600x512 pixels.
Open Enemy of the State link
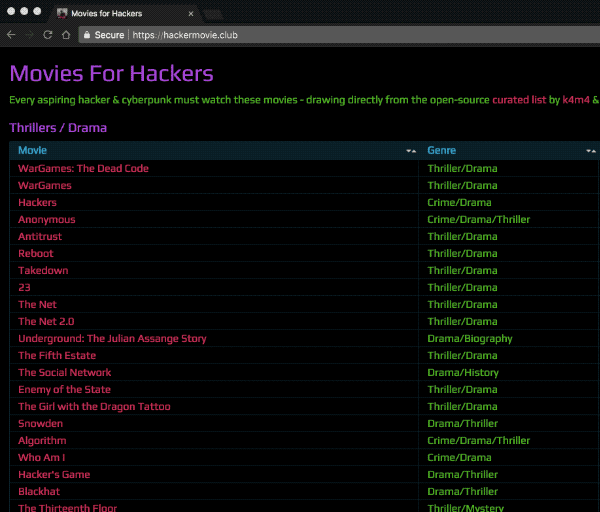point(64,390)
